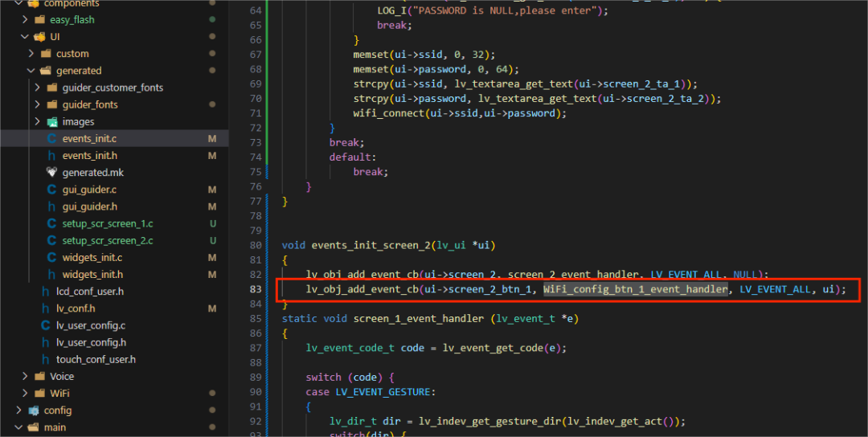Click the highlighted WiFi_config_btn_1_event_handler identifier

pyautogui.click(x=636, y=289)
